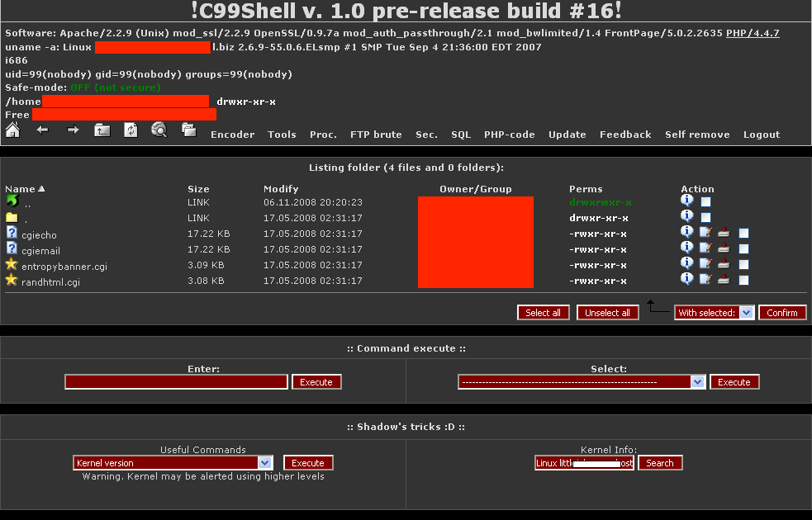The height and width of the screenshot is (520, 812).
Task: Open the entropybanner.cgi file name
Action: (x=64, y=267)
